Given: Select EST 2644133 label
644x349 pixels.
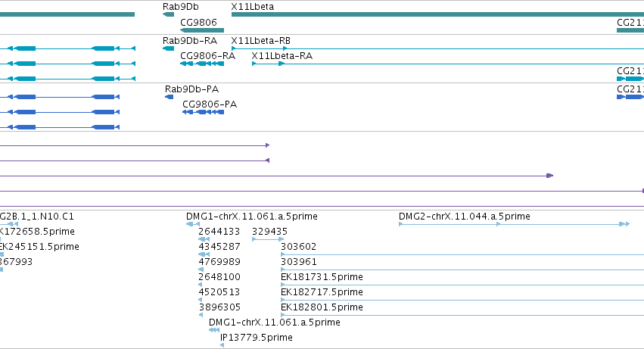Looking at the screenshot, I should (x=219, y=232).
